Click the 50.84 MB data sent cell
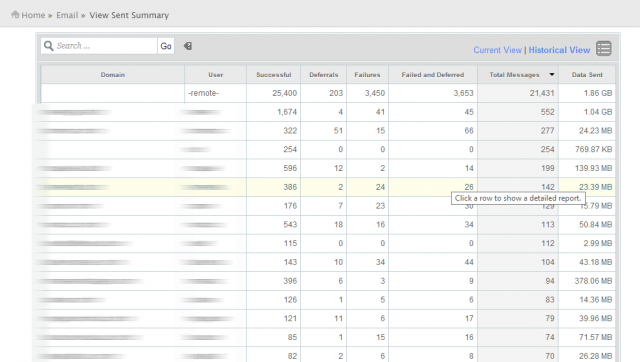This screenshot has height=362, width=640. [x=587, y=224]
